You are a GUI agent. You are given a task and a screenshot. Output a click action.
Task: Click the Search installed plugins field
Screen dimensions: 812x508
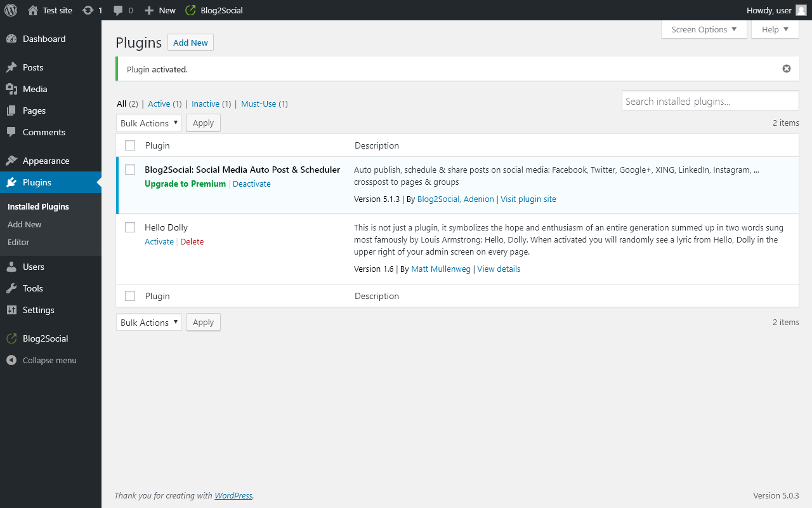pyautogui.click(x=710, y=101)
